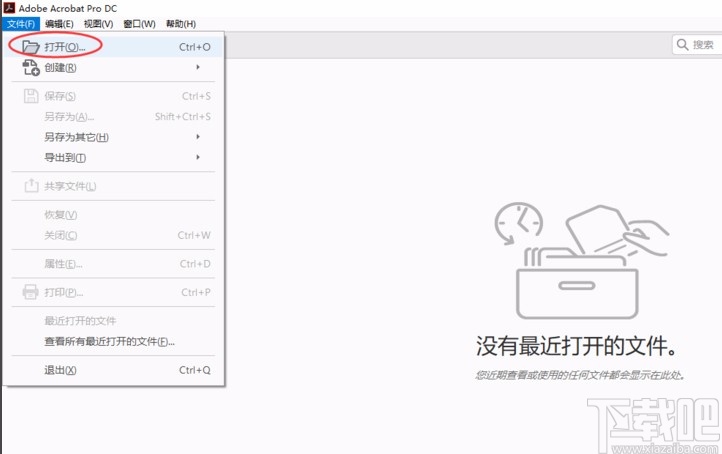The height and width of the screenshot is (454, 722).
Task: Choose 退出(X) to quit Acrobat
Action: 114,370
